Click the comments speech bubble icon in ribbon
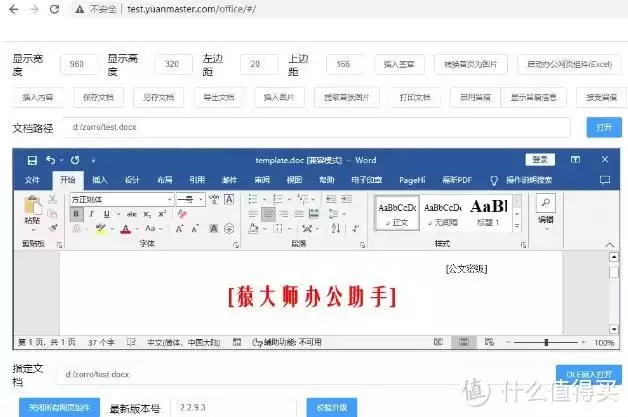This screenshot has height=417, width=628. (604, 180)
